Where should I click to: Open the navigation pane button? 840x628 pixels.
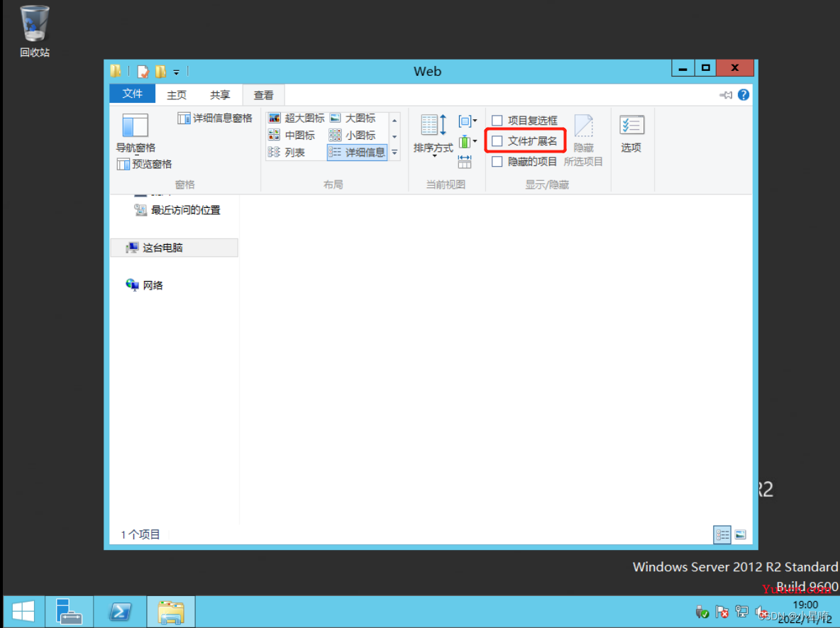[135, 133]
